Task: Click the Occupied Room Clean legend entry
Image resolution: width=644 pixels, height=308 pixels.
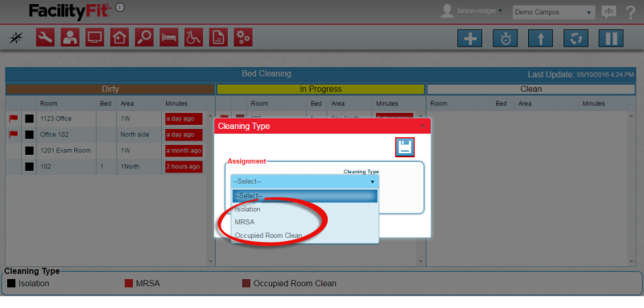Action: [289, 283]
